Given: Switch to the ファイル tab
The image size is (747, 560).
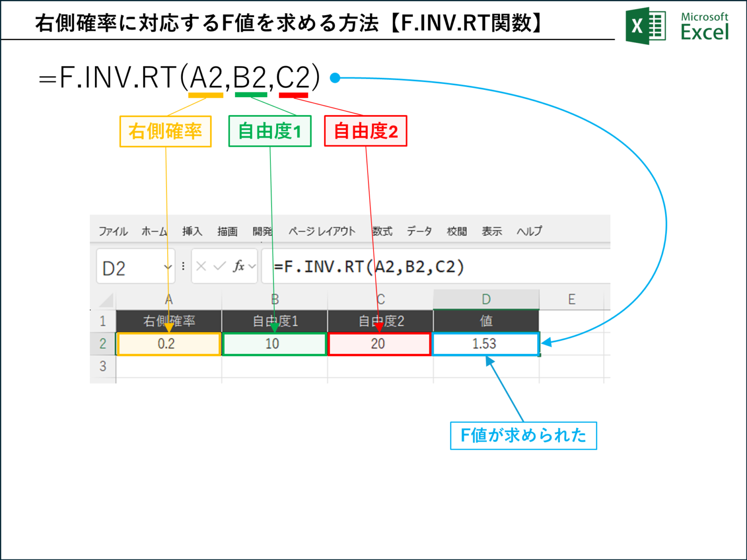Looking at the screenshot, I should pyautogui.click(x=112, y=231).
